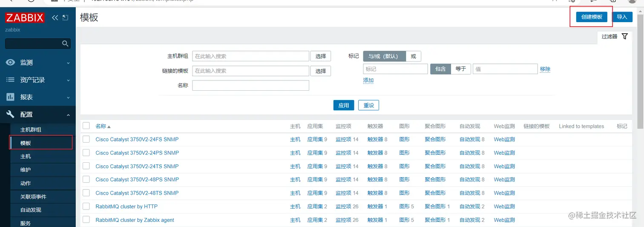Check the Cisco Catalyst 3750V2-48TS SNMP row
Screen dimensions: 644x227
(86, 193)
